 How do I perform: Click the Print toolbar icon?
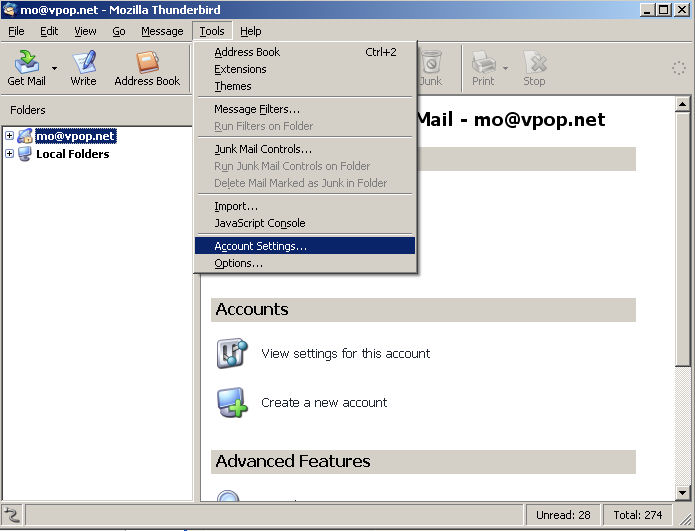tap(483, 62)
